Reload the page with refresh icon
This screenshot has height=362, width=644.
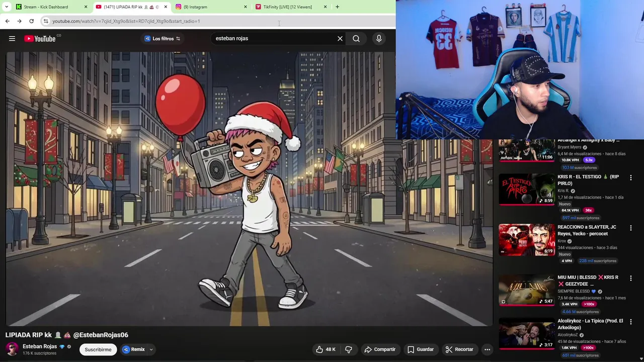click(x=31, y=21)
